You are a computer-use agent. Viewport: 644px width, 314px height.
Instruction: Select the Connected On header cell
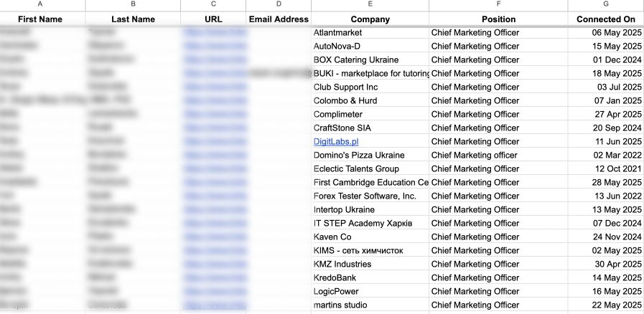(x=606, y=19)
